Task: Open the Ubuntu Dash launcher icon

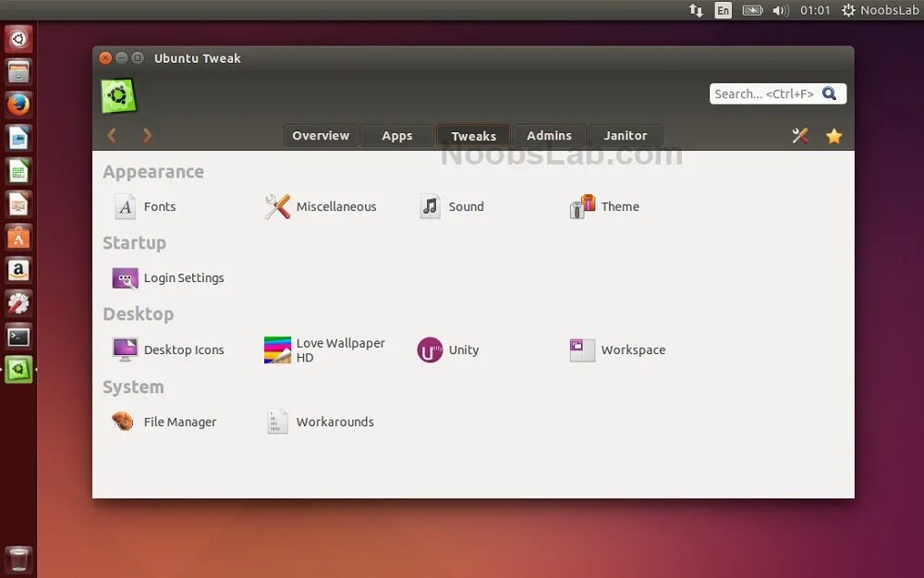Action: [x=18, y=39]
